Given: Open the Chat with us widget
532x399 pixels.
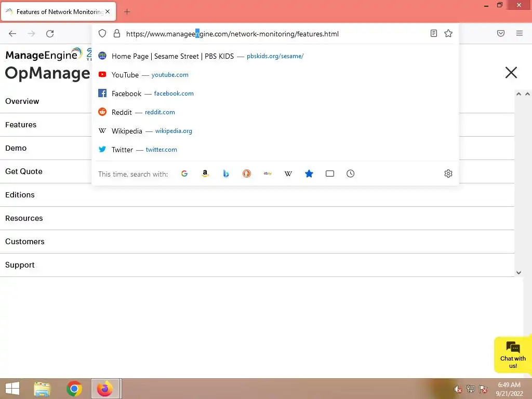Looking at the screenshot, I should 513,355.
